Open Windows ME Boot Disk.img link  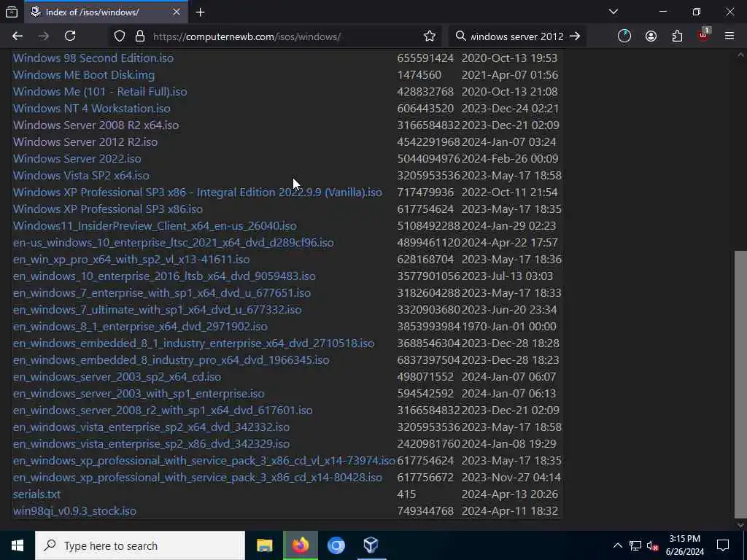83,75
